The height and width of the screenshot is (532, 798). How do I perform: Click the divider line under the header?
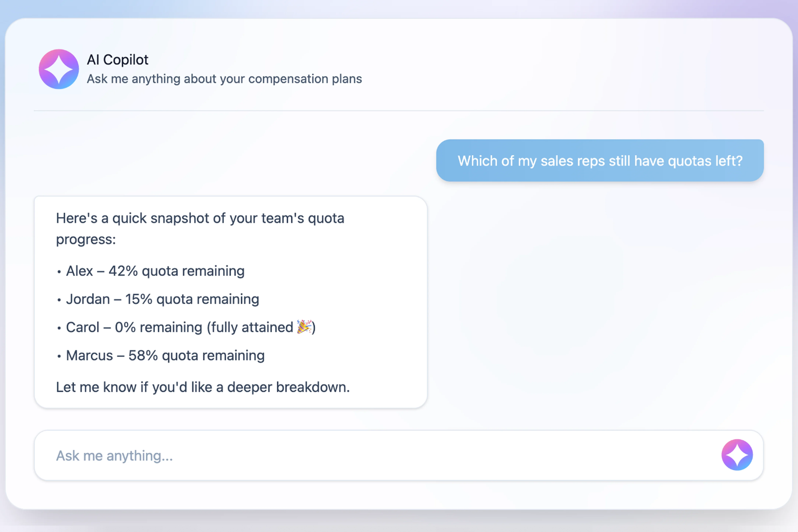point(399,110)
